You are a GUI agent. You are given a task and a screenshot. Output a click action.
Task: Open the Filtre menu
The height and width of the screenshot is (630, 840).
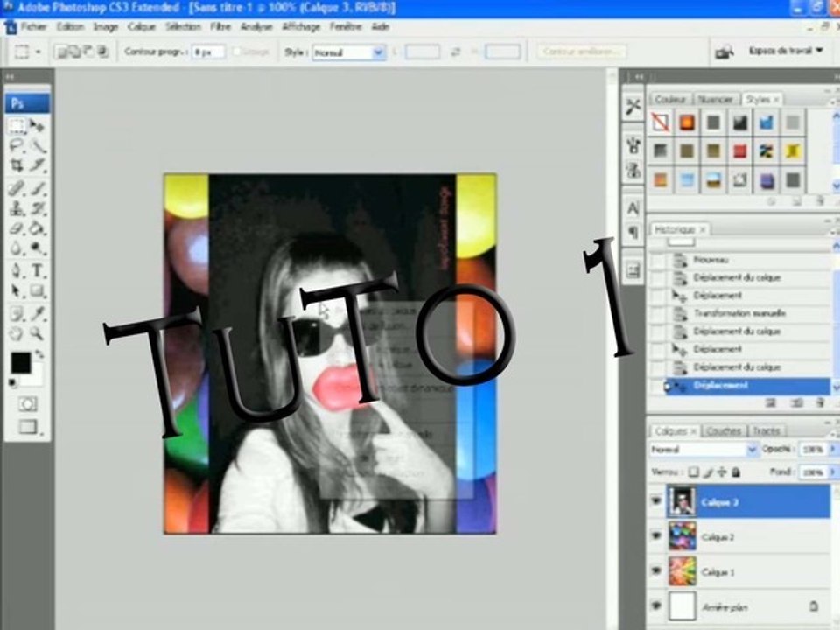(220, 27)
